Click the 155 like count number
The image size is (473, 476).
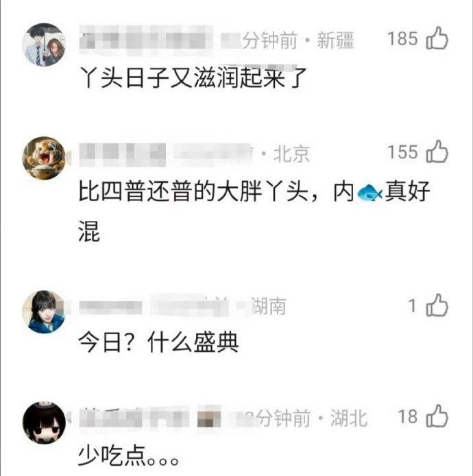pos(402,152)
